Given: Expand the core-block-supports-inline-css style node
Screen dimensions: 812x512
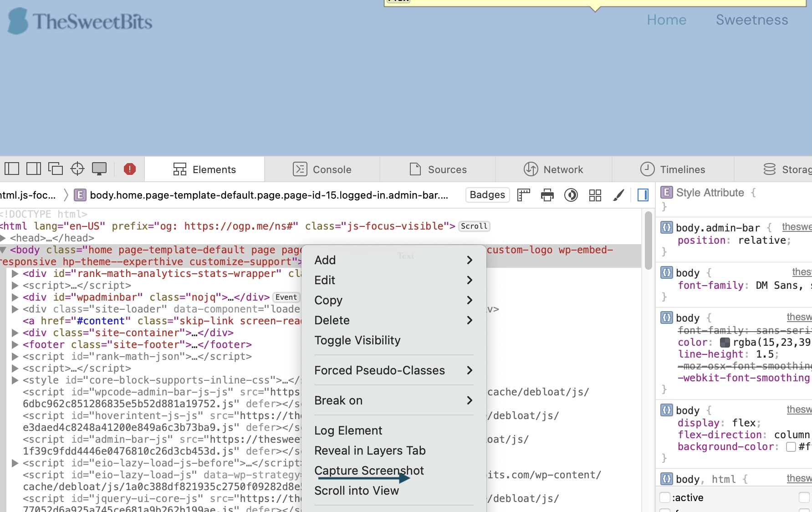Looking at the screenshot, I should (x=15, y=380).
